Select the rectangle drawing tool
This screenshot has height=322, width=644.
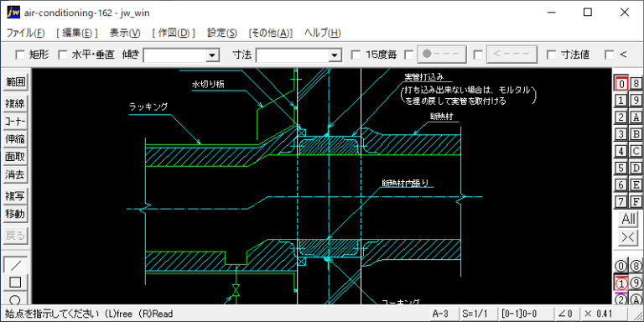point(16,283)
